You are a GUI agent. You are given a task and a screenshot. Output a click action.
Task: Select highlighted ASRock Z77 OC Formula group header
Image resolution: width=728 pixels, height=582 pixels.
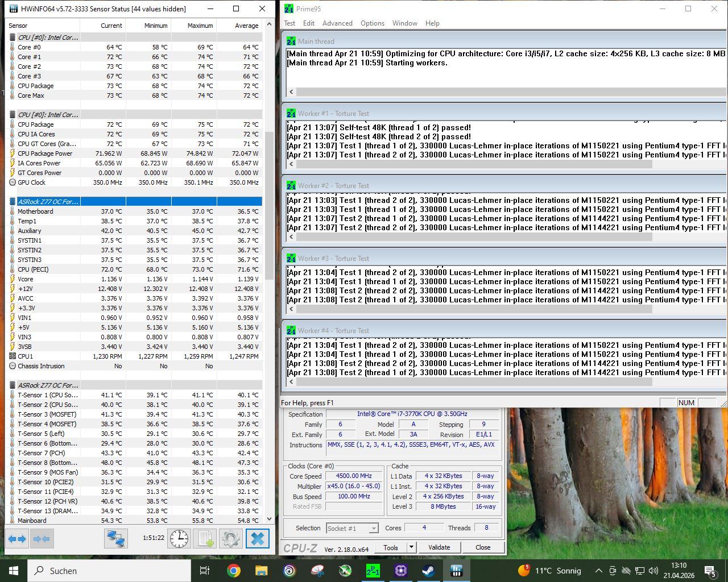tap(135, 202)
